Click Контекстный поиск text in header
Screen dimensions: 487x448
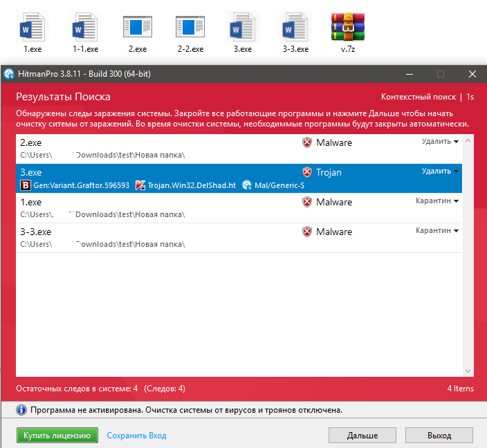pos(419,97)
